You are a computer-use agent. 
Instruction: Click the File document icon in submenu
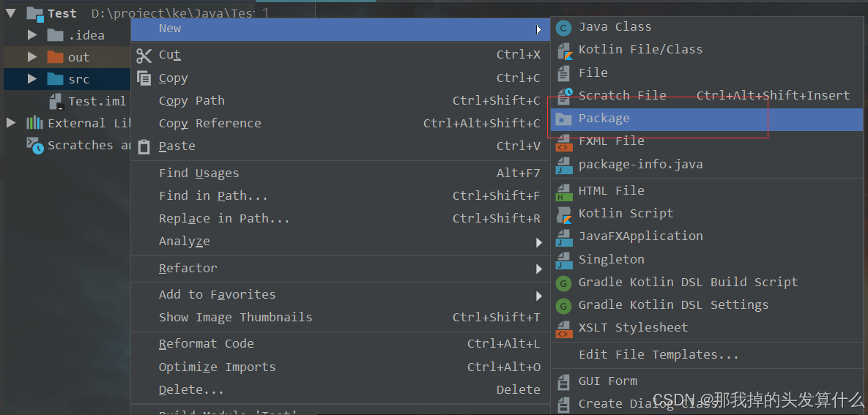[563, 73]
